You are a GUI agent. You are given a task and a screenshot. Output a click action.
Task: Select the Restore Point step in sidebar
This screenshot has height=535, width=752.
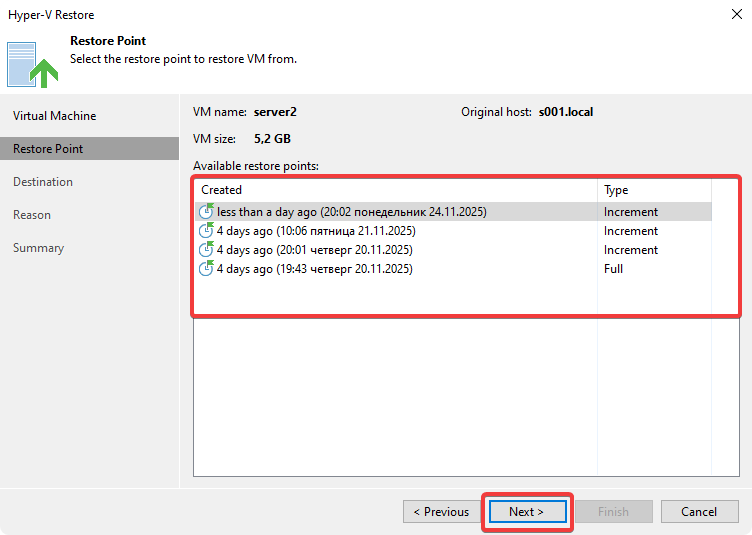click(48, 149)
